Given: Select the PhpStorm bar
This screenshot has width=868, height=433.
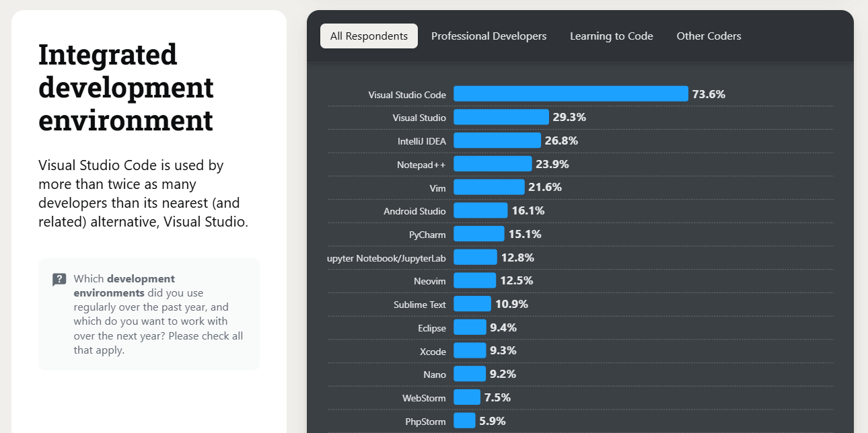Looking at the screenshot, I should (x=464, y=420).
